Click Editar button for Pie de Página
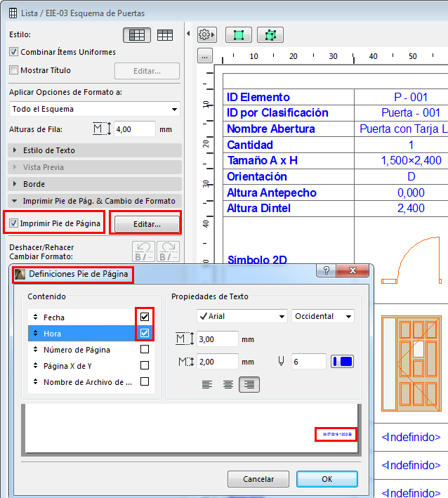 pos(147,224)
